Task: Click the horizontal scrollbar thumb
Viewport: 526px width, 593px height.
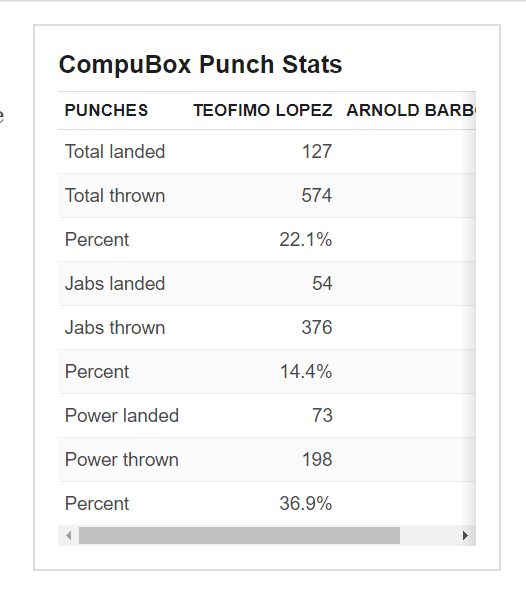Action: tap(239, 536)
